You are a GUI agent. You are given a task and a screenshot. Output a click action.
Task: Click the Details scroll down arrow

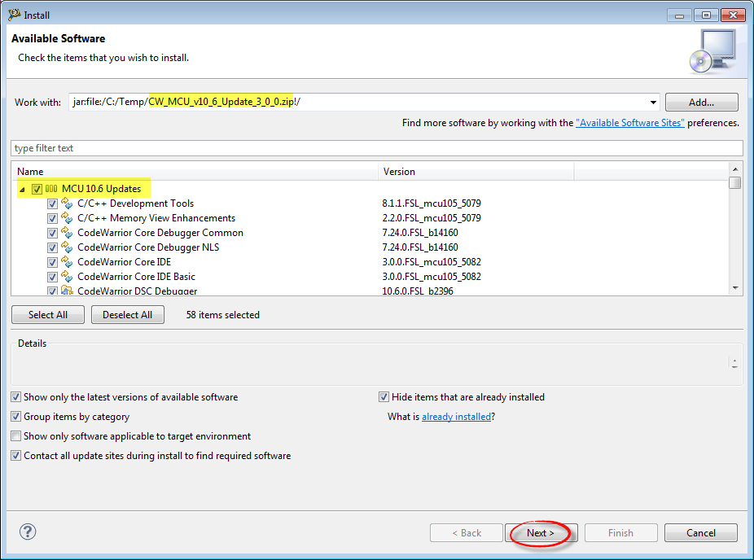pyautogui.click(x=734, y=366)
